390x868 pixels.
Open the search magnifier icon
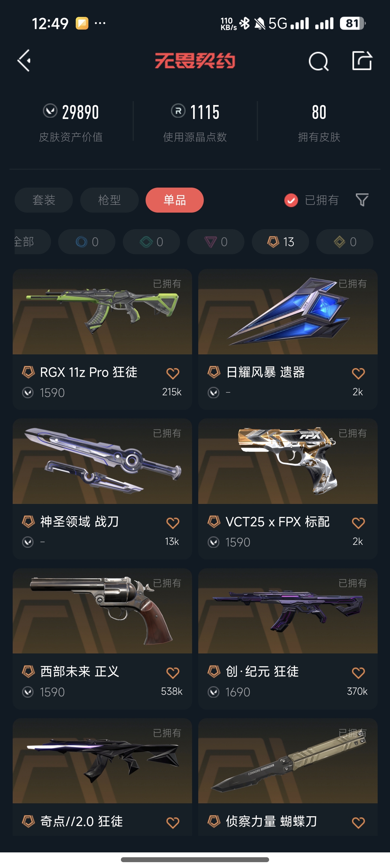[x=318, y=61]
